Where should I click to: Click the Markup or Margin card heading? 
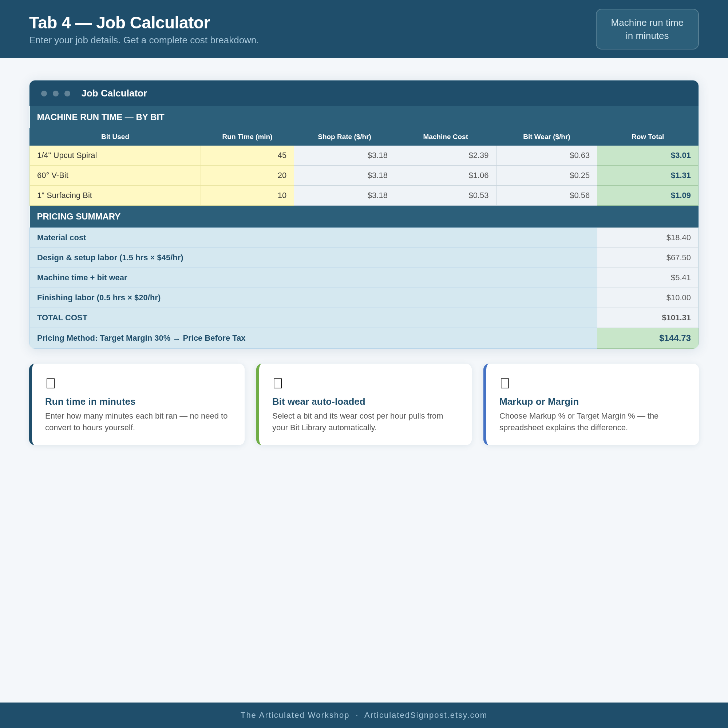(x=539, y=401)
